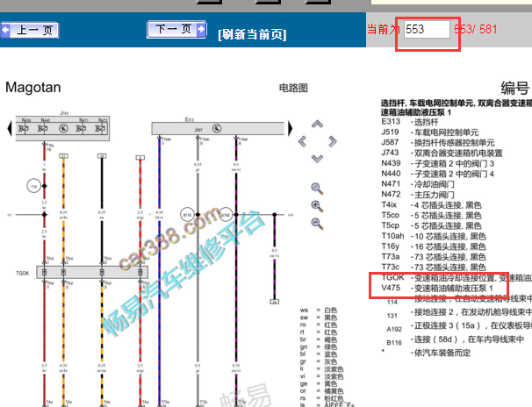Select legend entry T4ix 4芯插头连接

[431, 205]
